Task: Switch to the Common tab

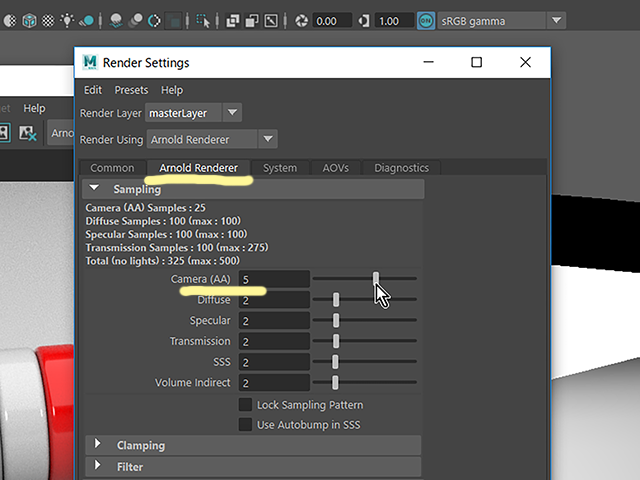Action: (112, 168)
